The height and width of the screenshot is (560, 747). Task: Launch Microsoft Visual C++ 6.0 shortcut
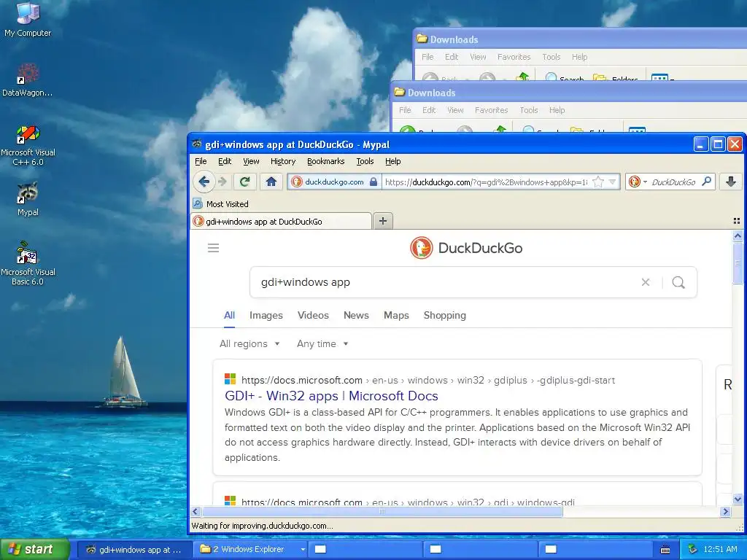(28, 145)
